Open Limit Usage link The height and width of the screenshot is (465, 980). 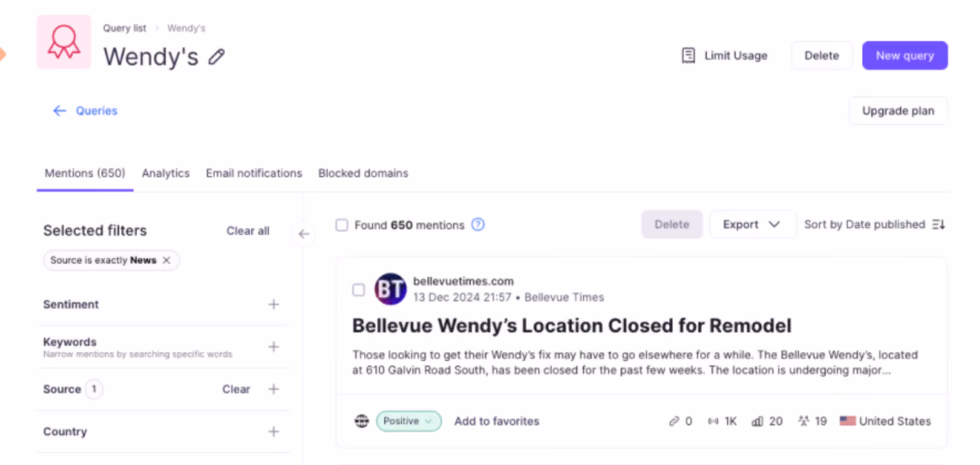click(x=736, y=56)
